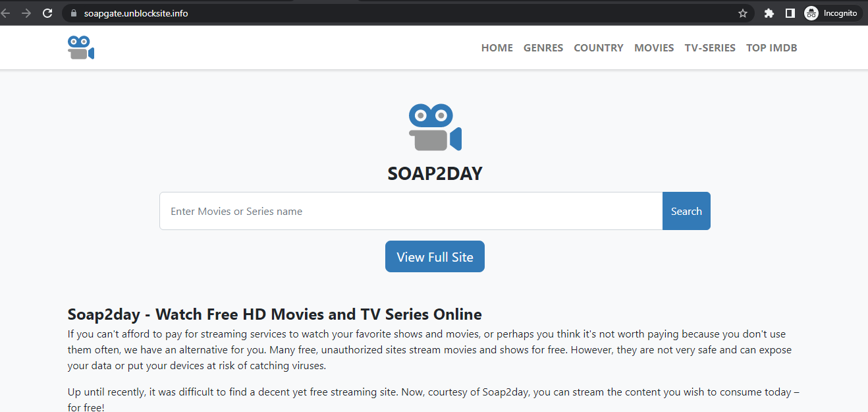Click the large Soap2day camera logo above the search
Screen dimensions: 868x412
(x=434, y=127)
